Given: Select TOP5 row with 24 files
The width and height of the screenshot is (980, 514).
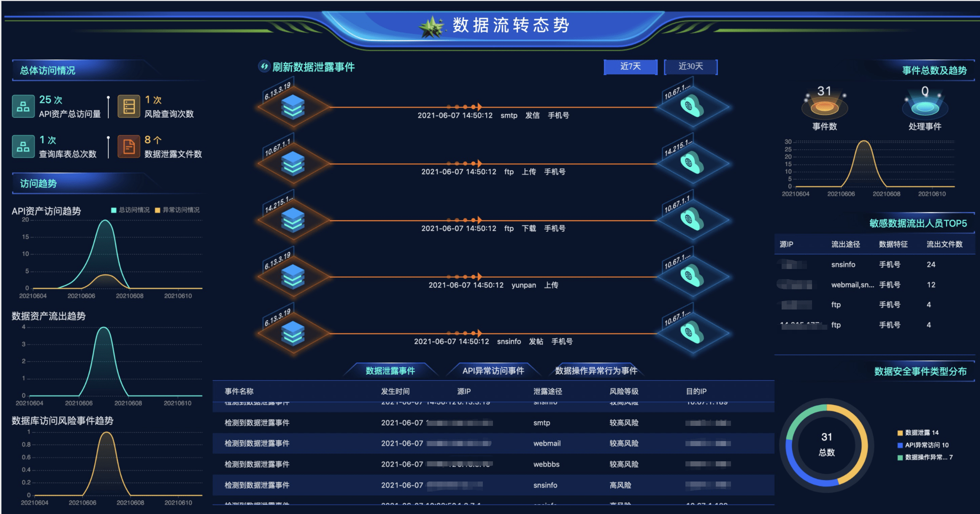Looking at the screenshot, I should [874, 265].
